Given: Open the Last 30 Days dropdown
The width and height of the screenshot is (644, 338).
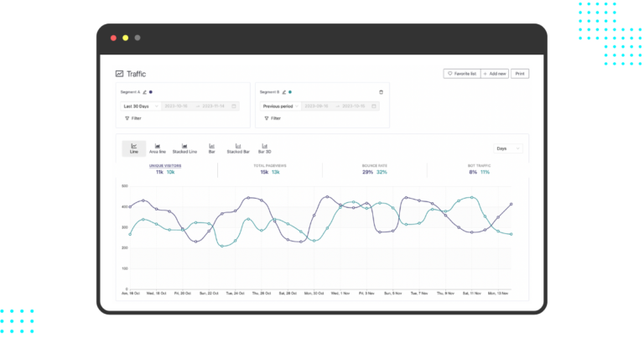Looking at the screenshot, I should 139,107.
